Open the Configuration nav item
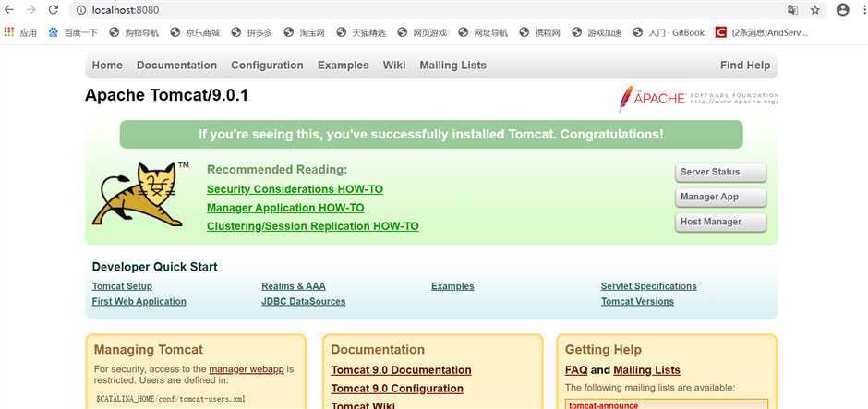Viewport: 868px width, 409px height. [x=267, y=66]
